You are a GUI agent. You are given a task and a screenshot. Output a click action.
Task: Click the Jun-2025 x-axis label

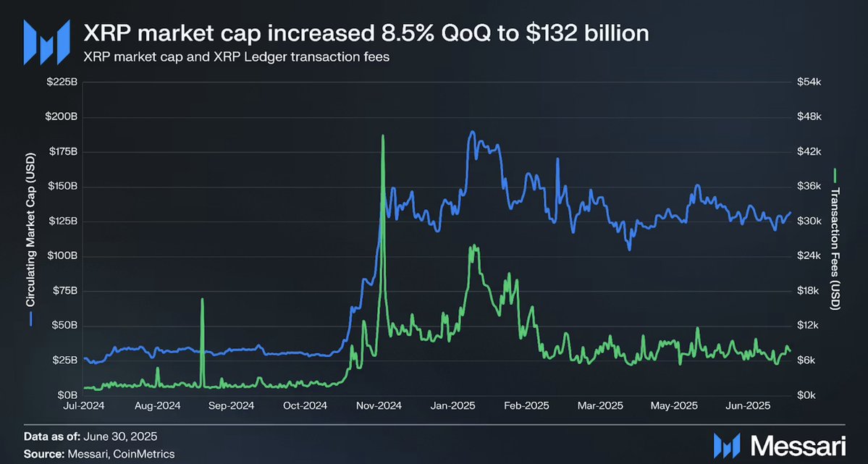click(748, 406)
